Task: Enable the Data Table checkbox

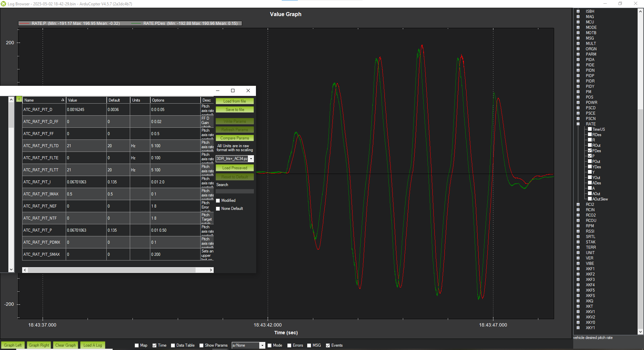Action: pyautogui.click(x=173, y=345)
